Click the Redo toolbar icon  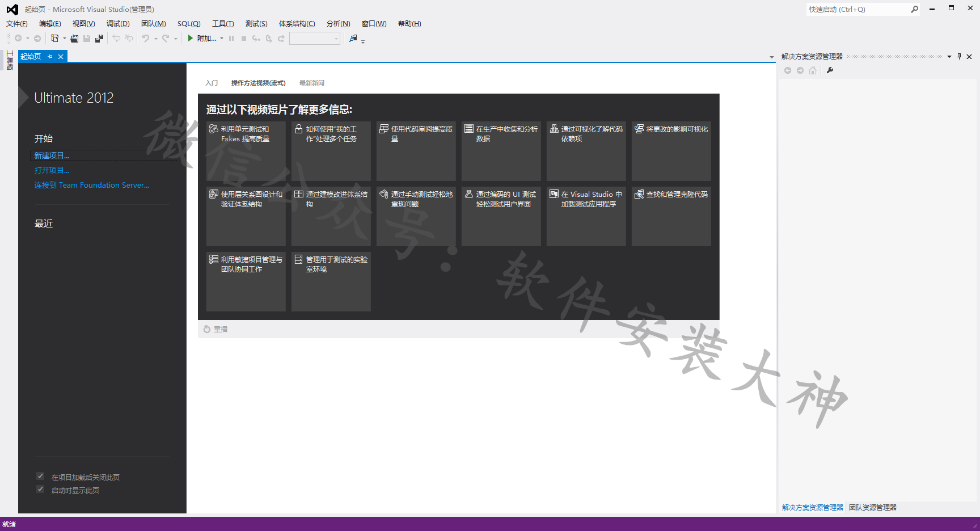(166, 39)
